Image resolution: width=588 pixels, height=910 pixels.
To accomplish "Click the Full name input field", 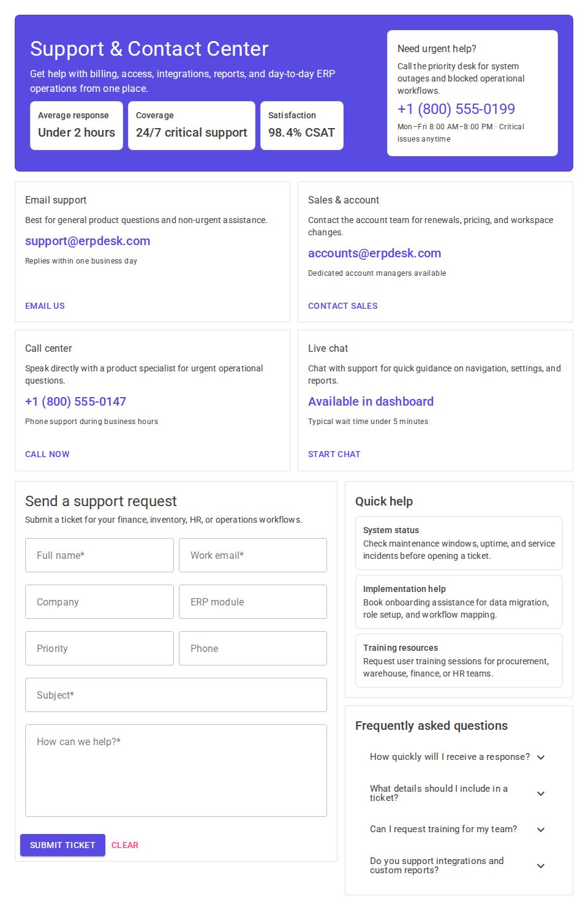I will coord(99,555).
